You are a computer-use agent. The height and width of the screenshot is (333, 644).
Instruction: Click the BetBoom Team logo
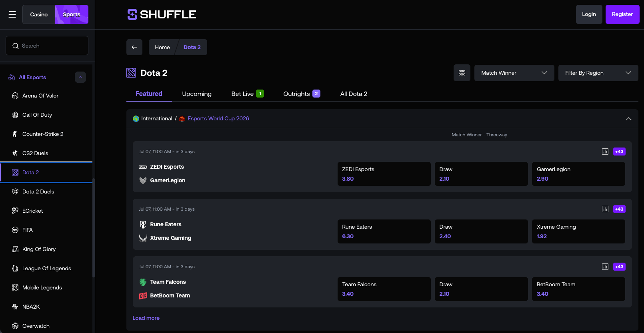click(143, 296)
